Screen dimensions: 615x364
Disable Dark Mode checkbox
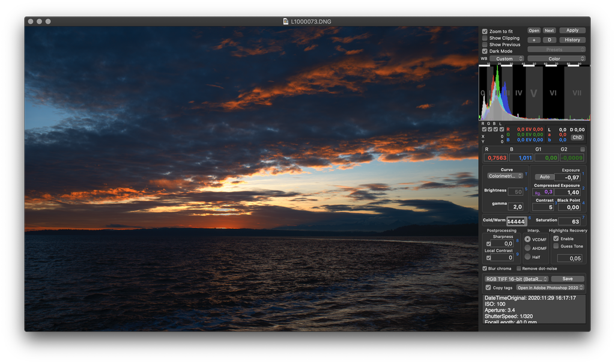click(x=485, y=51)
